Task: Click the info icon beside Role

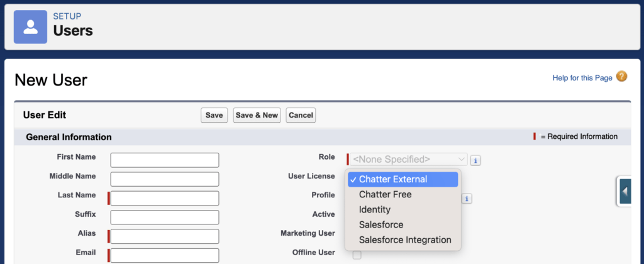Action: tap(475, 160)
